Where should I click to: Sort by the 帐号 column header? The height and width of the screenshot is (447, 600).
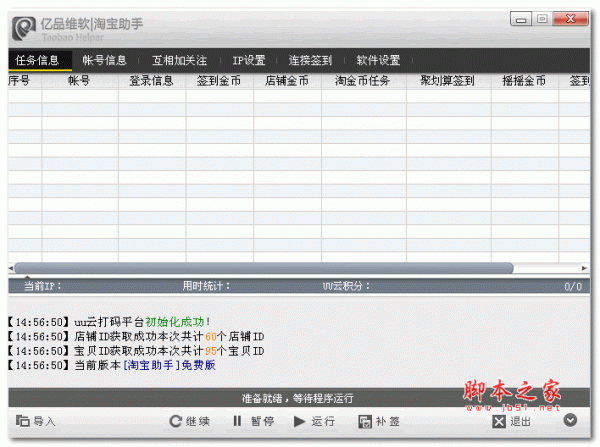80,81
